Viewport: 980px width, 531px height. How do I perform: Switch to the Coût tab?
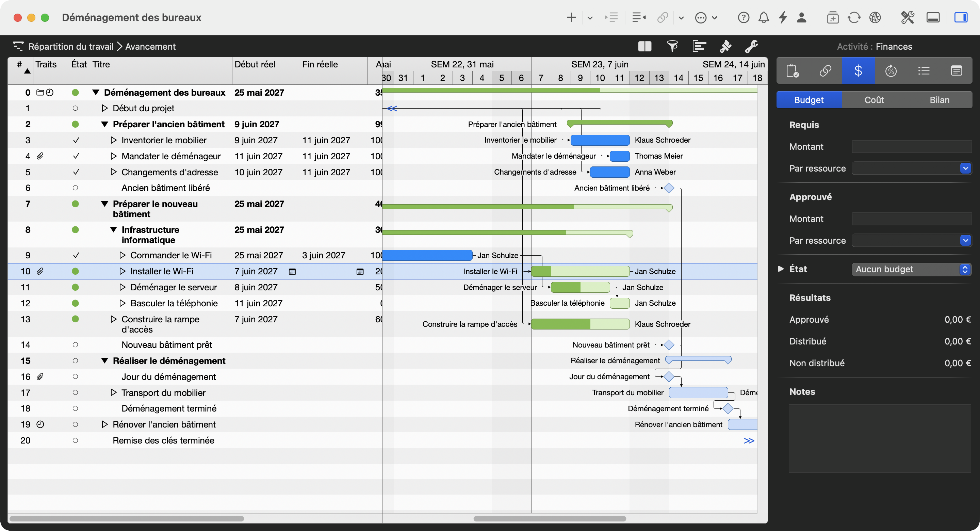[874, 100]
